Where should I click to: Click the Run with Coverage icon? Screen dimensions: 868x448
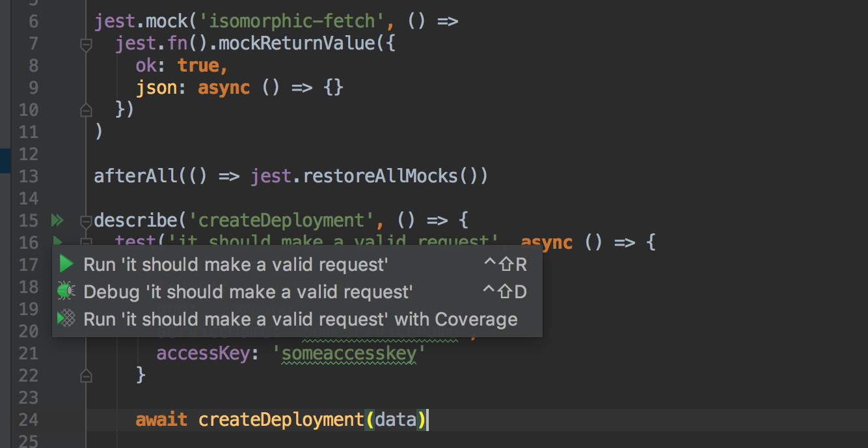coord(66,319)
